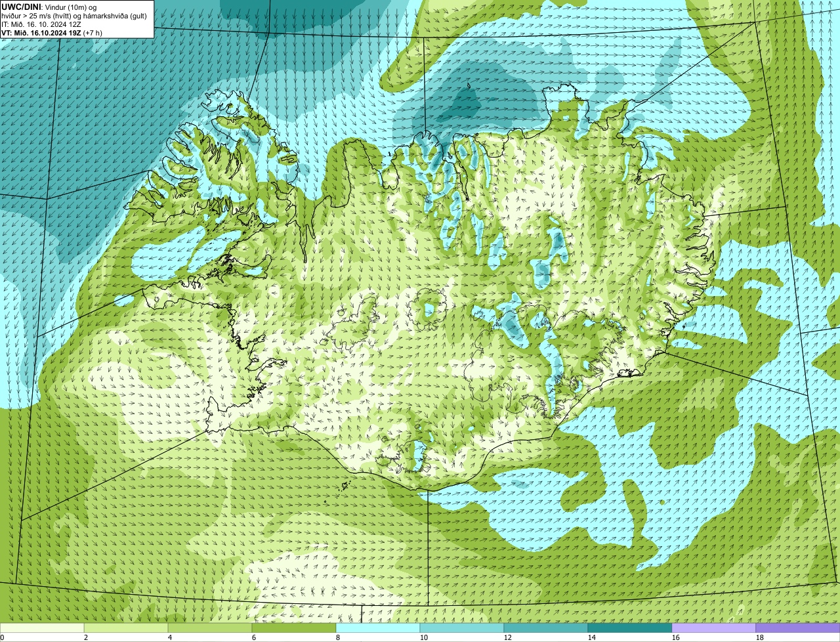Viewport: 840px width, 642px height.
Task: Click the light green 2–4 scale swatch
Action: point(126,628)
